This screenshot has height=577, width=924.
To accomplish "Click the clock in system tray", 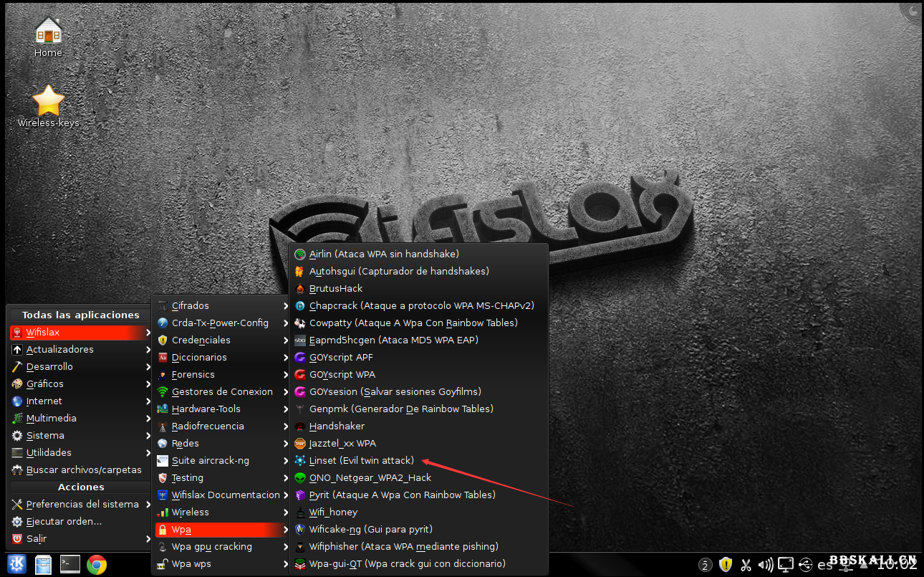I will (x=897, y=565).
